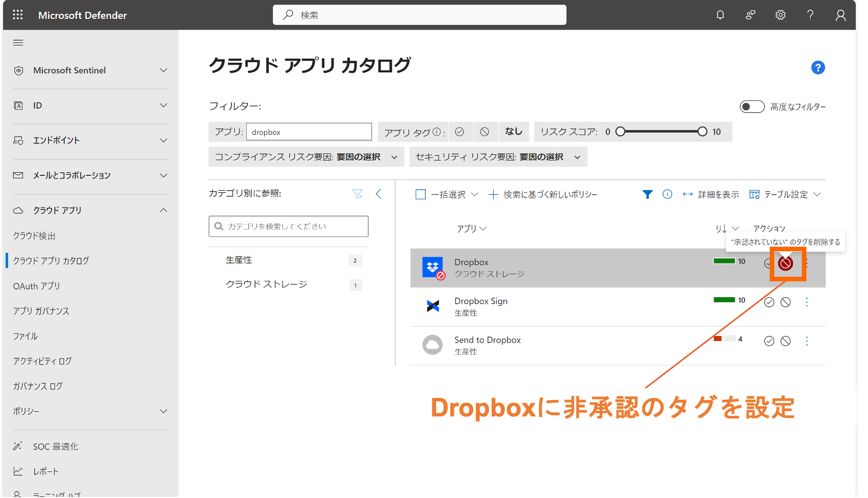The width and height of the screenshot is (868, 498).
Task: Open テーブル設定 dropdown
Action: point(785,194)
